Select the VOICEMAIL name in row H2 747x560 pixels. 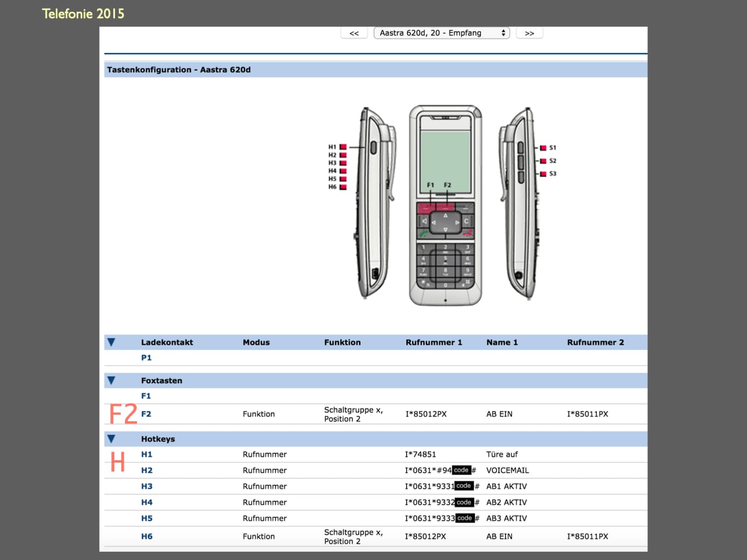pos(508,470)
